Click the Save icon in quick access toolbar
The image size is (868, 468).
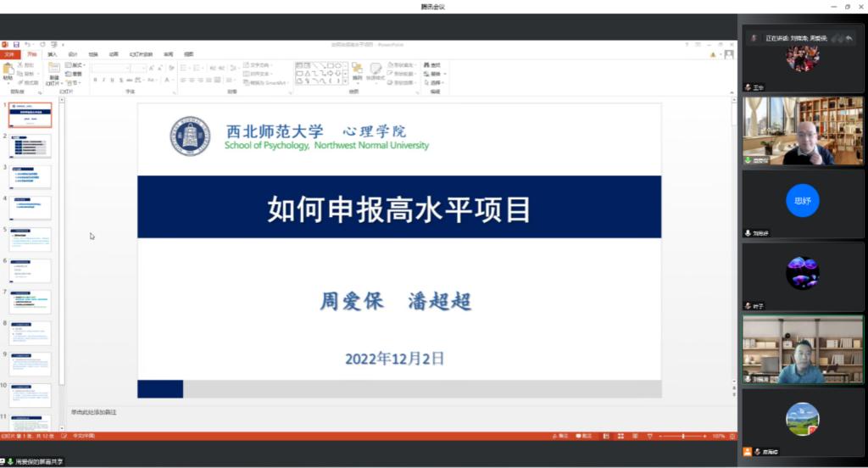click(x=15, y=44)
